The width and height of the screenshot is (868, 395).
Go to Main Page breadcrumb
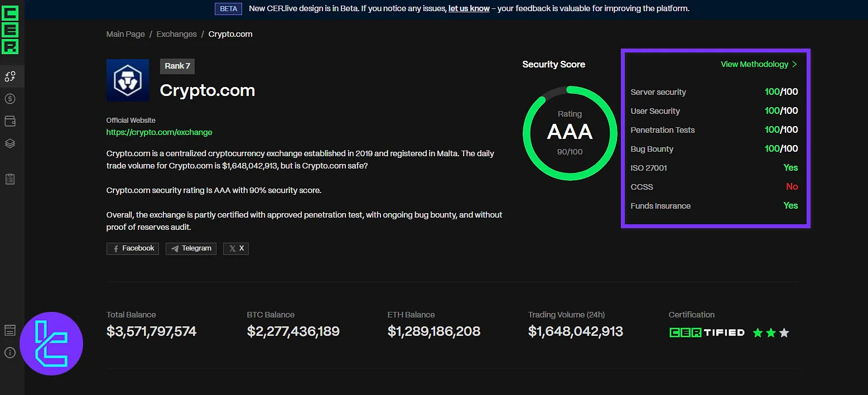click(126, 34)
